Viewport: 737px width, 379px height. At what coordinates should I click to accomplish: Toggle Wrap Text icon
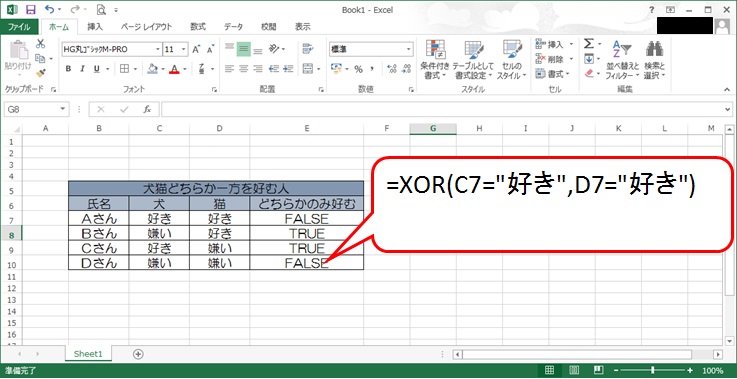click(308, 48)
